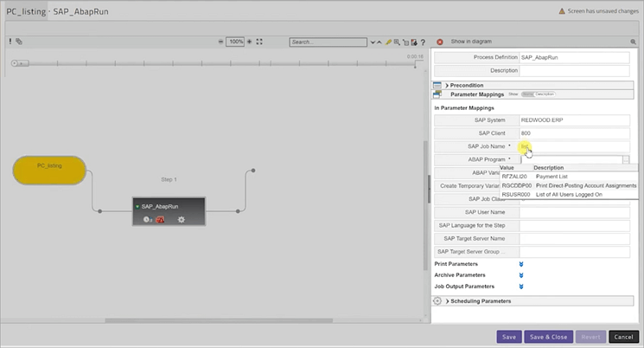
Task: Click SAP Target Server Name field
Action: coord(574,239)
